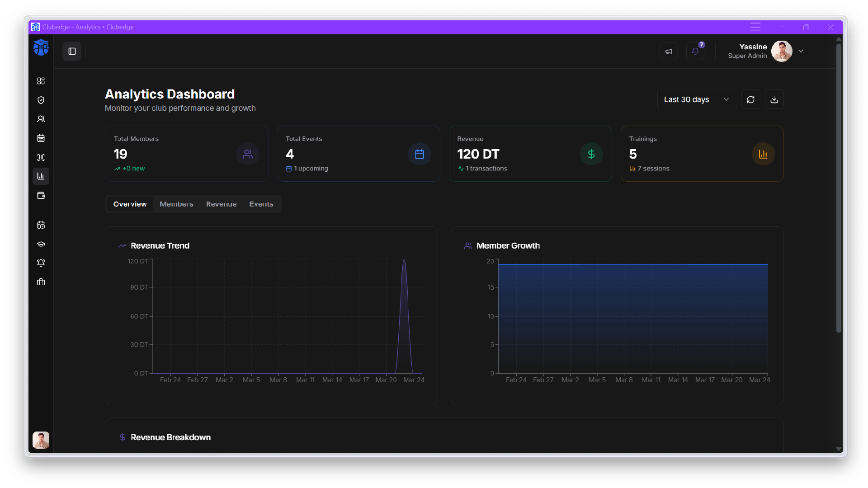Open the wallet sidebar icon
Viewport: 868px width, 488px height.
click(41, 196)
